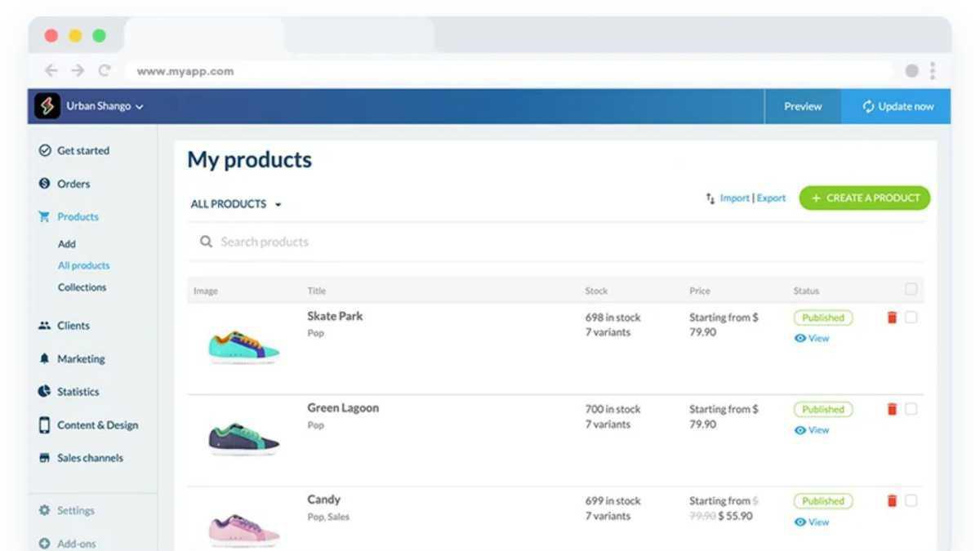980x551 pixels.
Task: Click the Urban Shango store logo
Action: (x=47, y=106)
